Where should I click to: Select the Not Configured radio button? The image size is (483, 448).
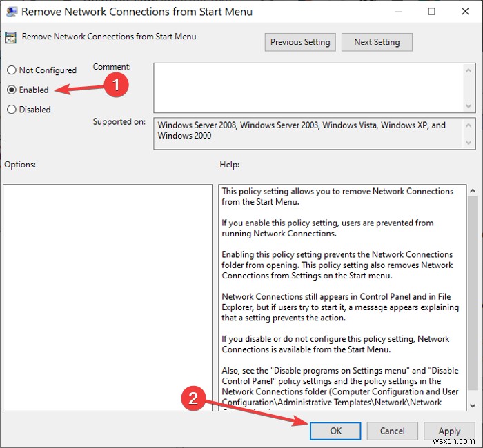coord(12,70)
